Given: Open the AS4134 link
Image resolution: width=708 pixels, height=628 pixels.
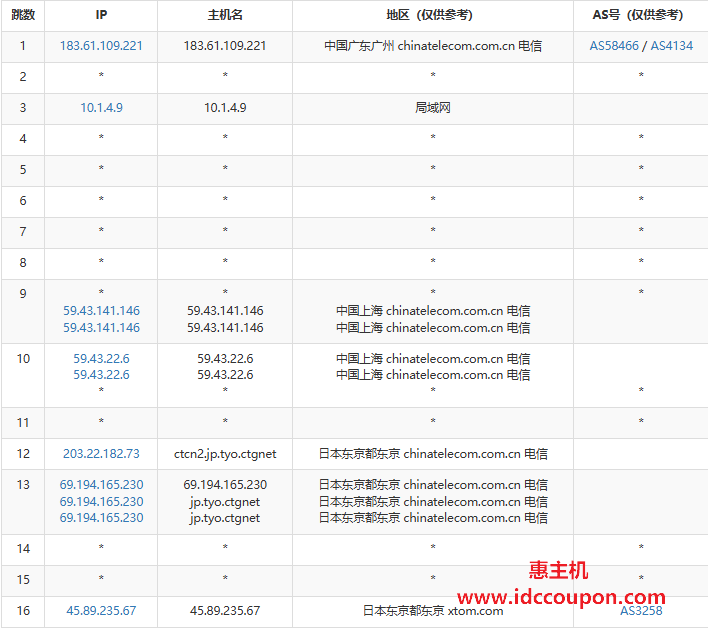Looking at the screenshot, I should 671,46.
